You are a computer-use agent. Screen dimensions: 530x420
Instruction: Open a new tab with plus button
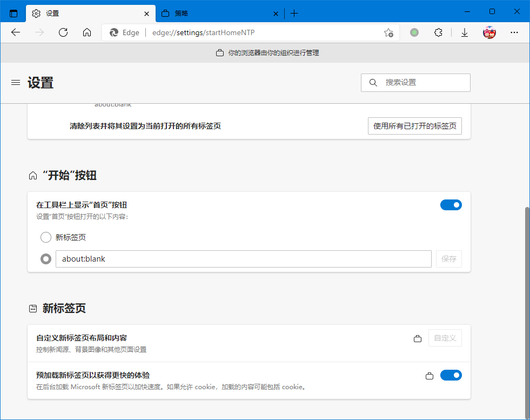coord(294,14)
